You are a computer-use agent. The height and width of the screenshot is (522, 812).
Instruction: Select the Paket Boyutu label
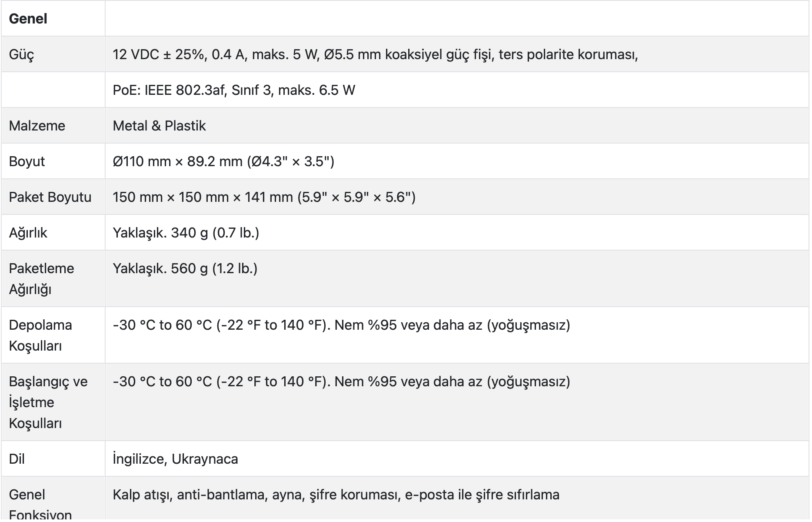click(x=50, y=197)
